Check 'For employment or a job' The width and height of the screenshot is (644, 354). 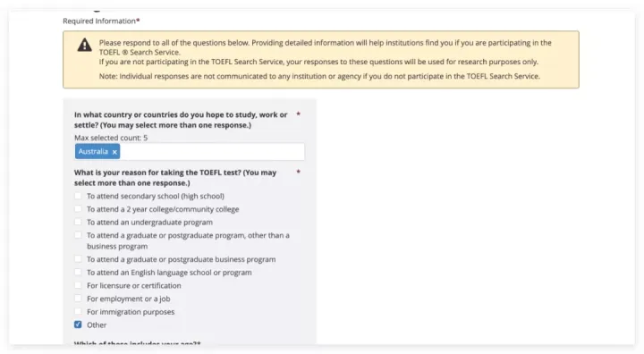click(x=78, y=299)
